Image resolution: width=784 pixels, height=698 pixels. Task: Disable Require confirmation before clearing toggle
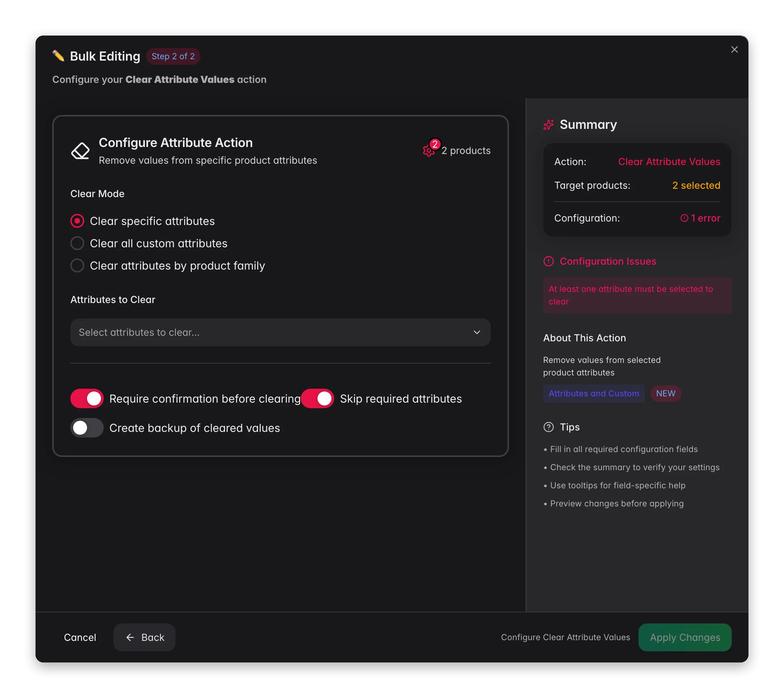click(x=87, y=399)
